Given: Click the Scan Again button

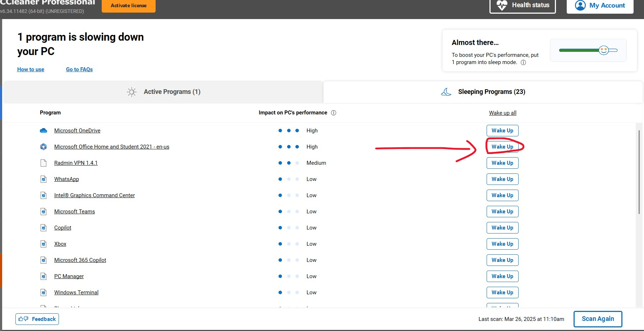Looking at the screenshot, I should click(598, 319).
